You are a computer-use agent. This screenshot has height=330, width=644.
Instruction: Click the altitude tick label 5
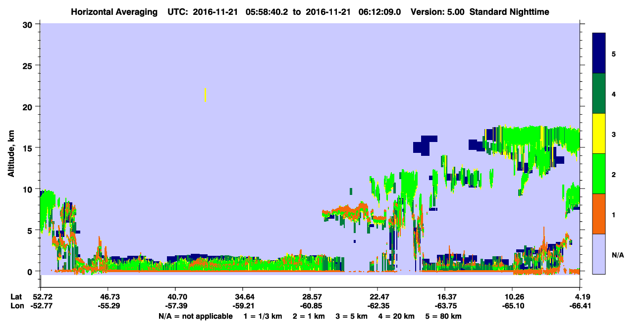tap(30, 230)
